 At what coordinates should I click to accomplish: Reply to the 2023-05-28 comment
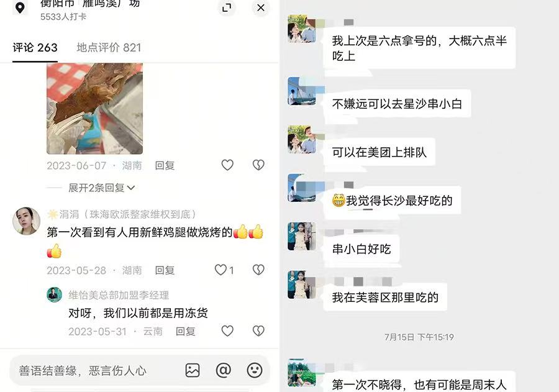click(x=165, y=270)
